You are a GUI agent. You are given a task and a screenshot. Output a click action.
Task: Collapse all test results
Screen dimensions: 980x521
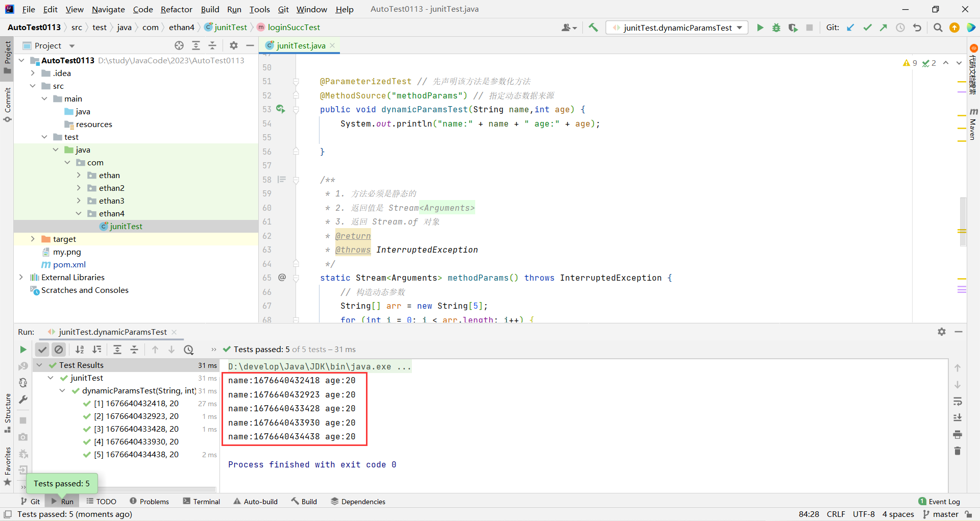(x=134, y=350)
